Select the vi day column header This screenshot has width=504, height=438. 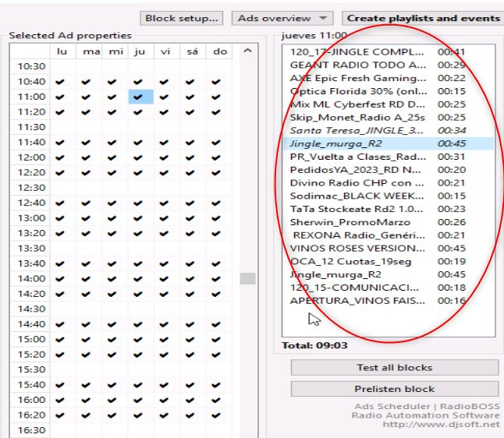coord(165,51)
